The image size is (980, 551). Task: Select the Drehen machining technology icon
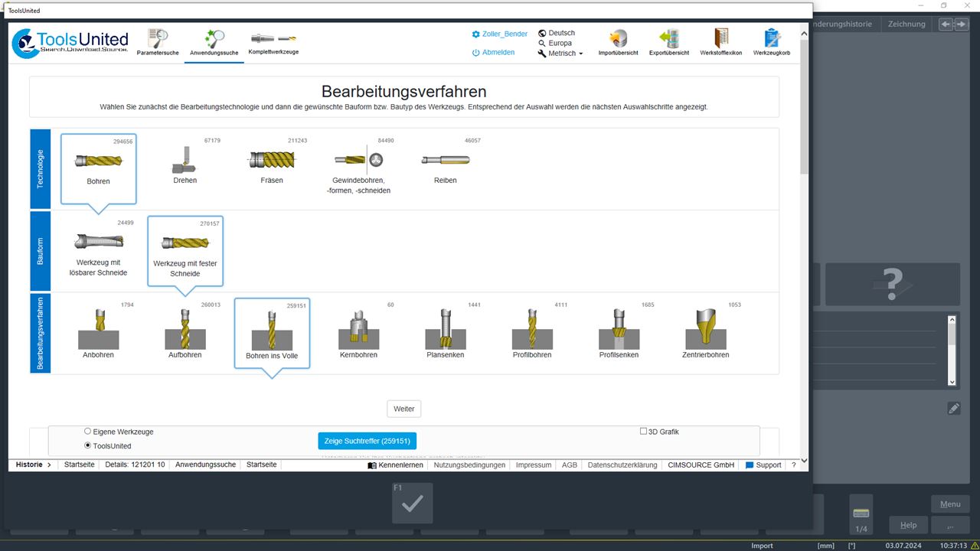click(185, 161)
